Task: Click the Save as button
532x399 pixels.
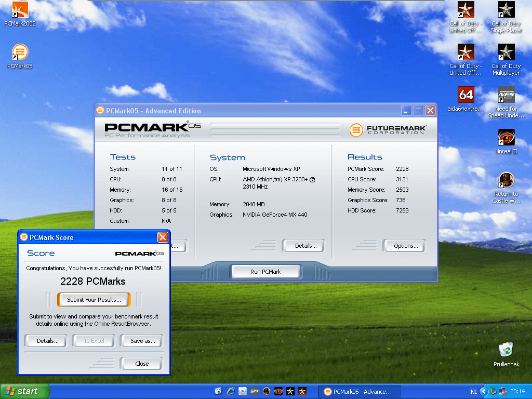Action: tap(141, 341)
